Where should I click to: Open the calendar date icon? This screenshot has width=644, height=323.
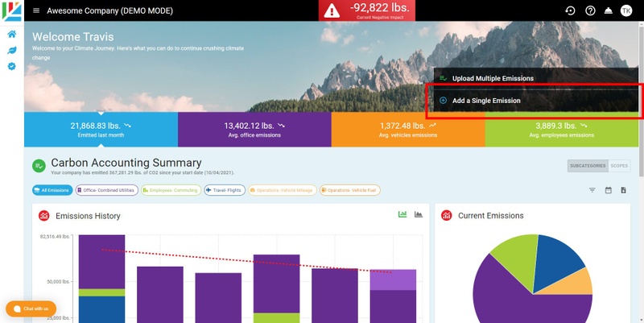pyautogui.click(x=609, y=190)
